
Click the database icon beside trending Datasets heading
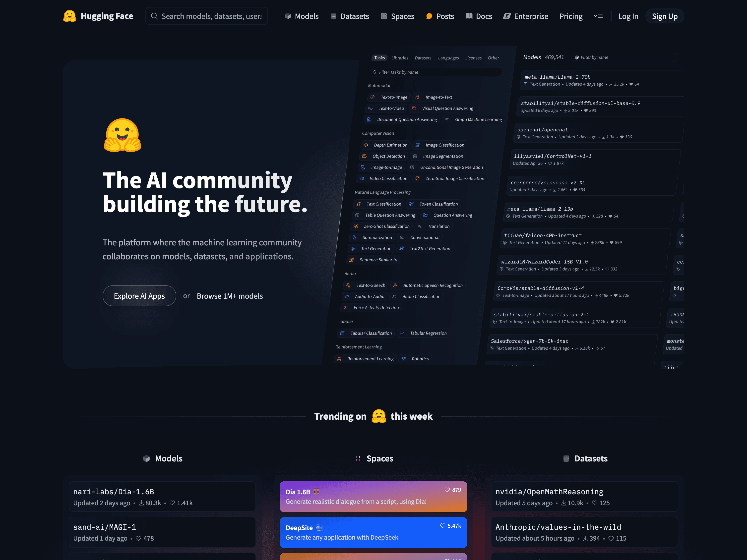(x=566, y=458)
